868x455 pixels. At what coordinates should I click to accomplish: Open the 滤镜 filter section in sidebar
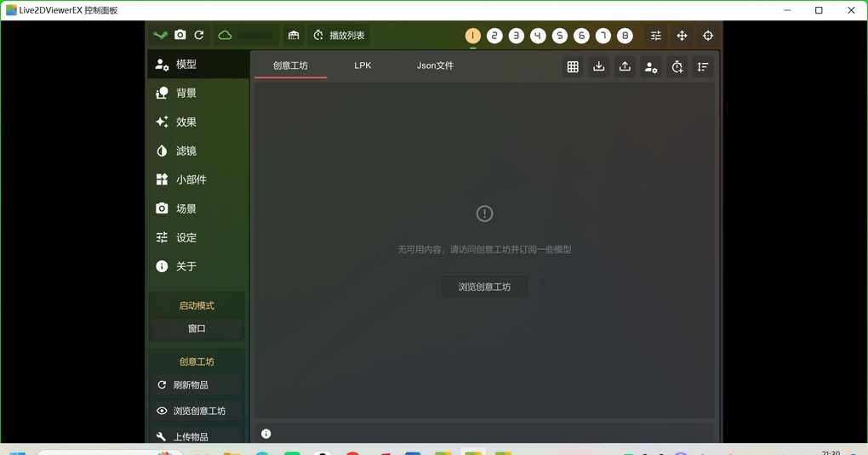pyautogui.click(x=186, y=151)
